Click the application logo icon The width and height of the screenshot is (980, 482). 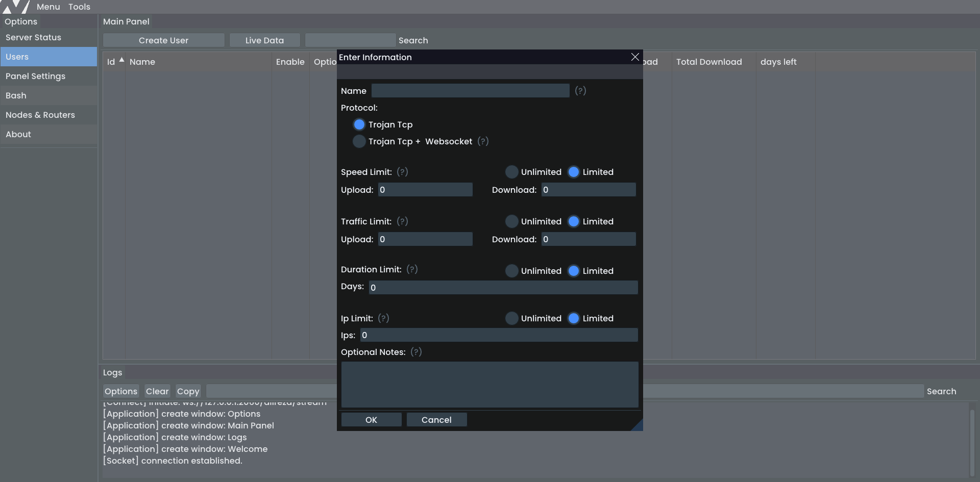[15, 7]
